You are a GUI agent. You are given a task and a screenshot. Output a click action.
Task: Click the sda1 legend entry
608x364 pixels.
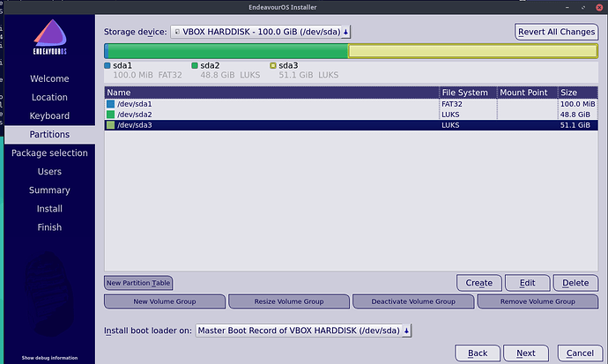143,71
